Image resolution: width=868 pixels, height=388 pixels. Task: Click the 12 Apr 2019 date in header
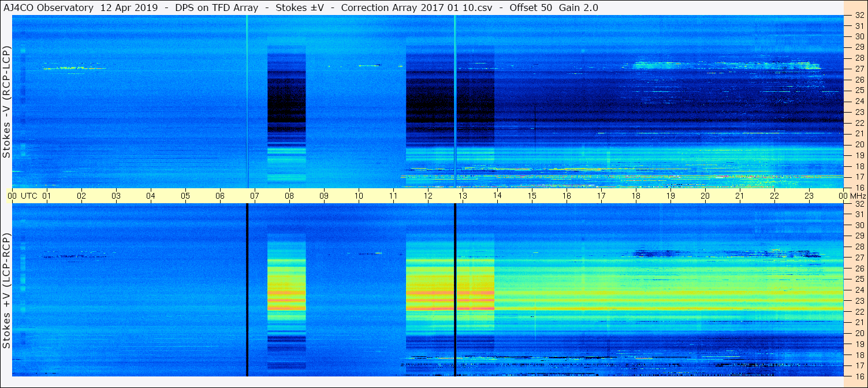pos(128,8)
